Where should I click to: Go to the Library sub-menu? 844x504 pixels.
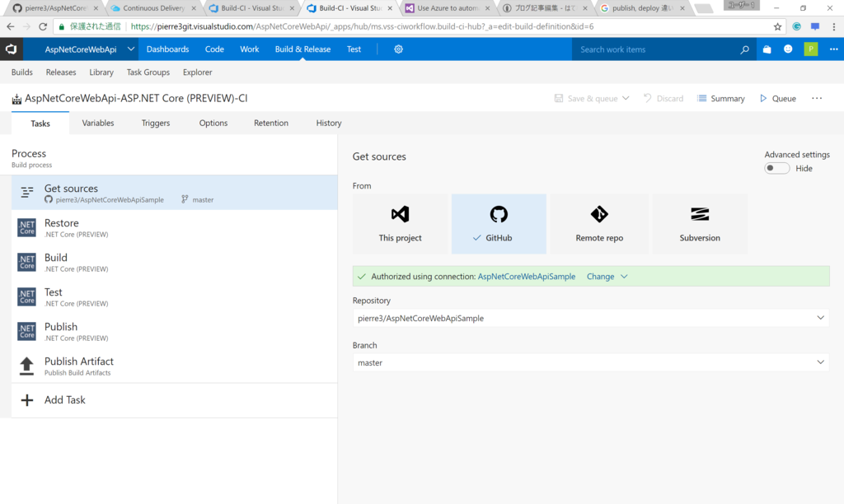[x=101, y=72]
